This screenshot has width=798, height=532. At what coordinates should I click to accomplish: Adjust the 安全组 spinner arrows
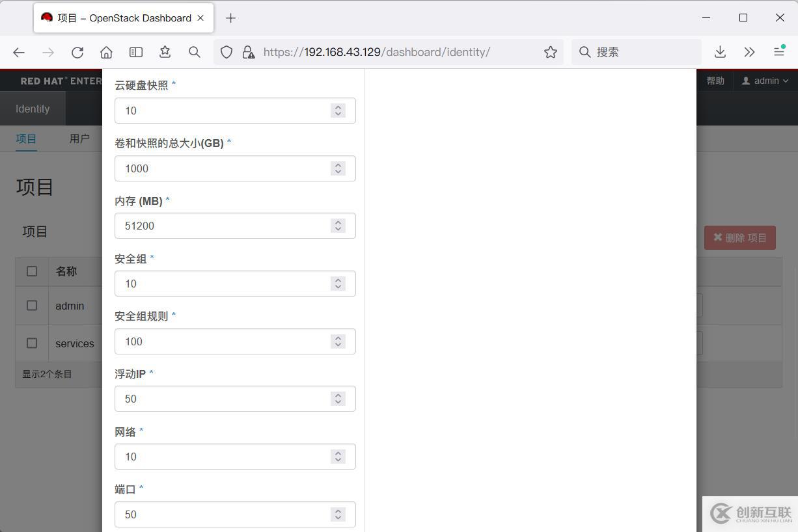coord(338,284)
